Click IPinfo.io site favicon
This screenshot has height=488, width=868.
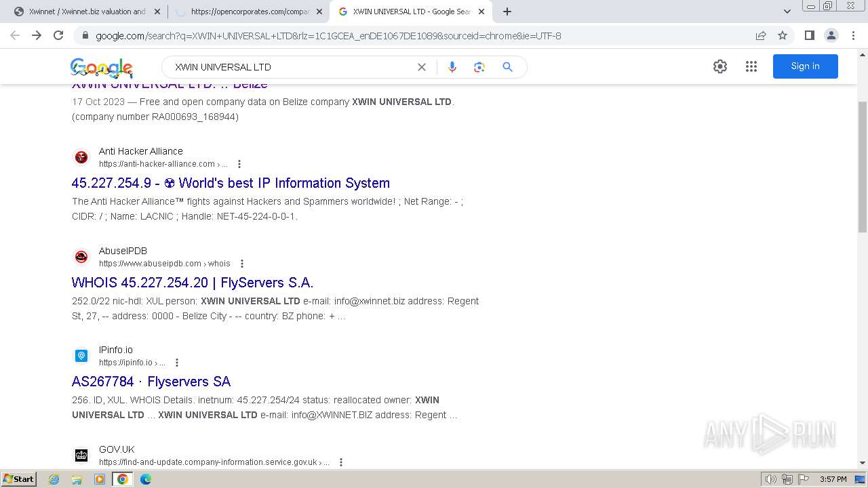click(x=81, y=356)
